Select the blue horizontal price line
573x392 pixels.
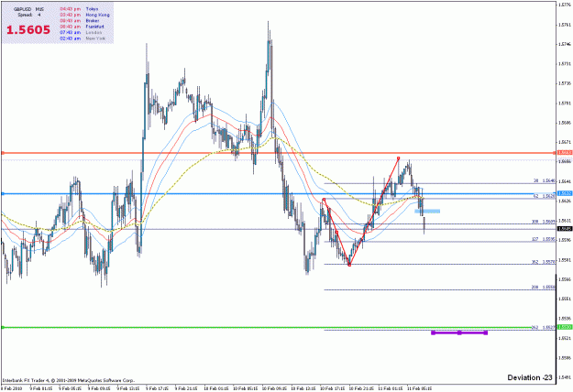(x=278, y=193)
